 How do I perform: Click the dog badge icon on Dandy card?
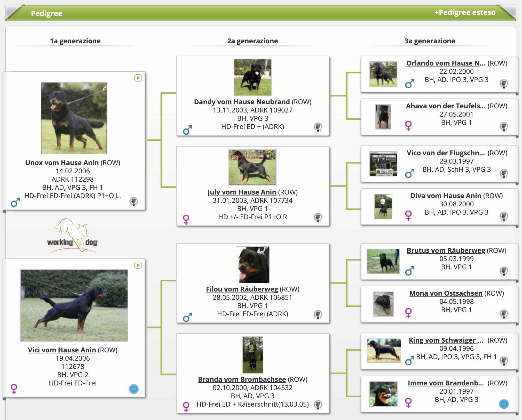click(318, 127)
